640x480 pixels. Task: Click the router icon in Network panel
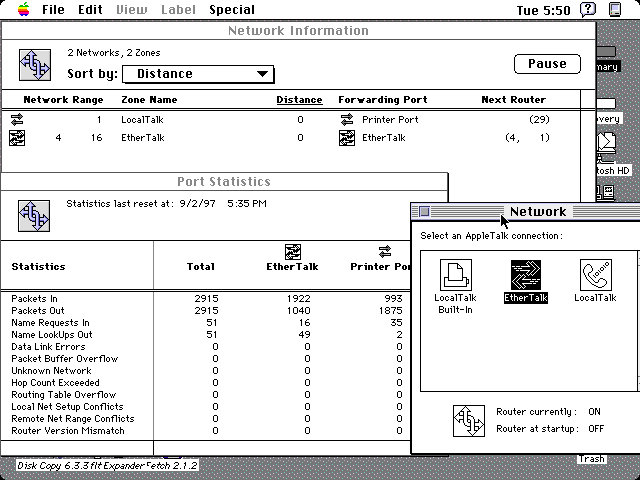pyautogui.click(x=469, y=421)
